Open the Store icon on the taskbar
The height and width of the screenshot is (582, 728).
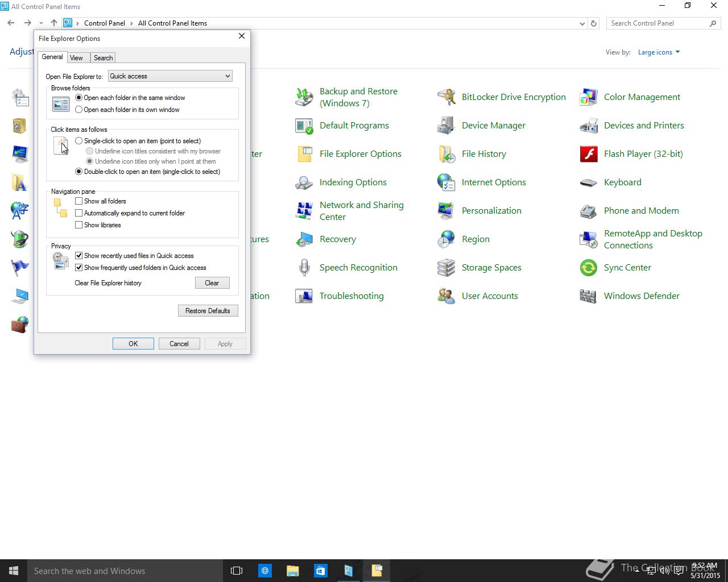click(321, 571)
